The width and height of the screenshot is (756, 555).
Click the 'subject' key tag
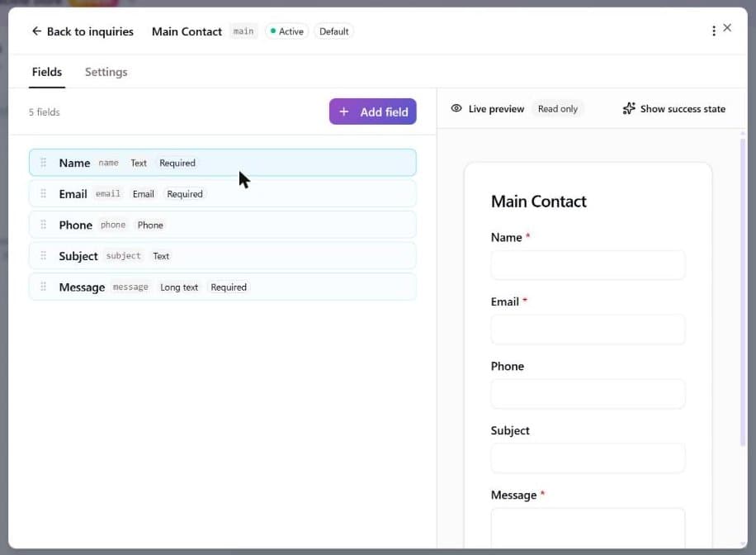124,256
